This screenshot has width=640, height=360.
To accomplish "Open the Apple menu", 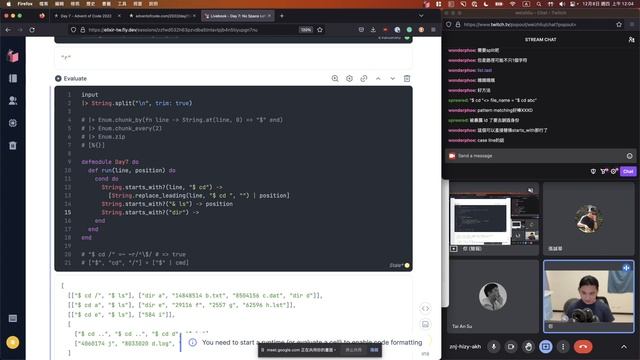I will point(8,4).
